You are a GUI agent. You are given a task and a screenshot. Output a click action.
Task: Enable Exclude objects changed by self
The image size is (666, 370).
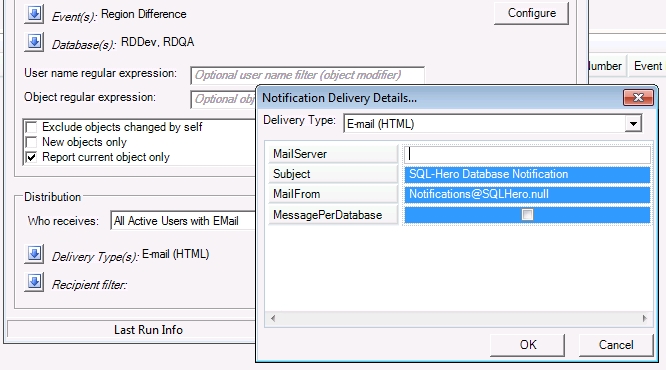31,127
